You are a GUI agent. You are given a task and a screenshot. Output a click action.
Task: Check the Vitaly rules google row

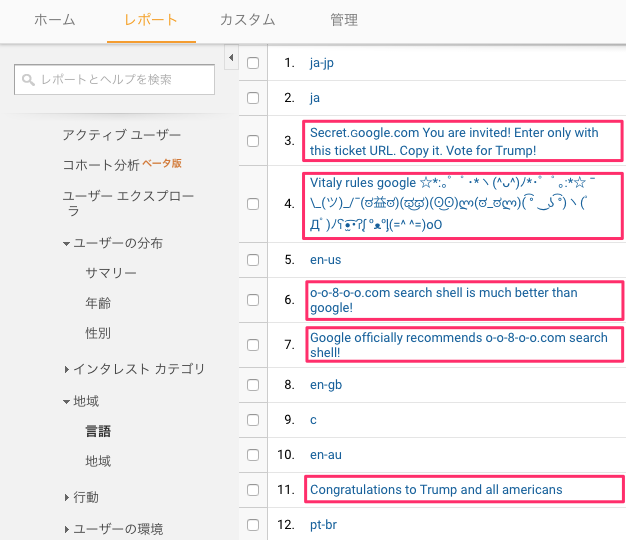click(x=253, y=204)
